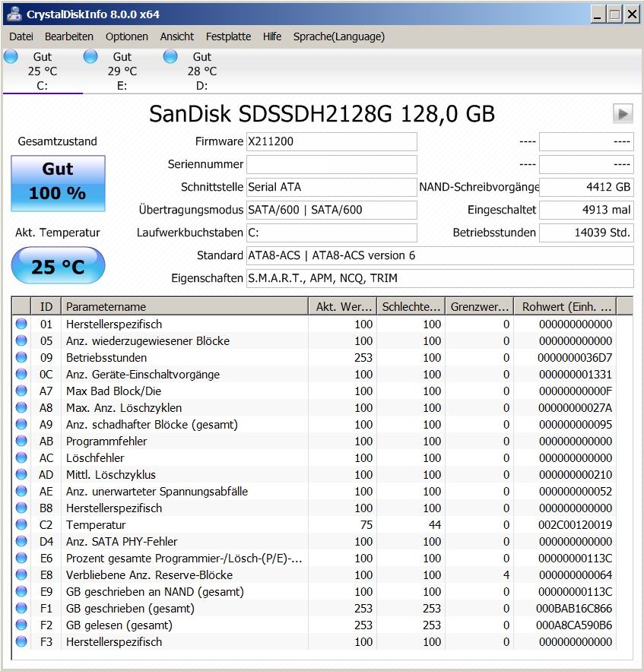644x671 pixels.
Task: Open the Hilfe menu
Action: pos(272,36)
